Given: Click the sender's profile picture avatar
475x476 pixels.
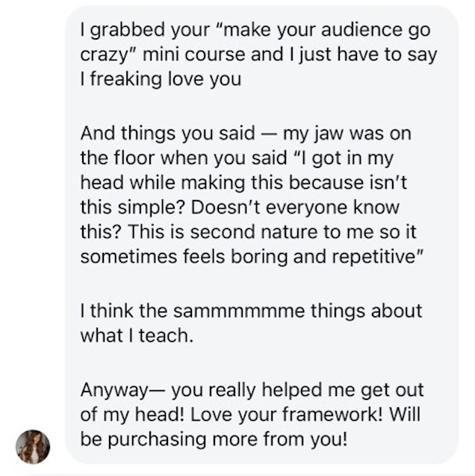Looking at the screenshot, I should click(33, 447).
